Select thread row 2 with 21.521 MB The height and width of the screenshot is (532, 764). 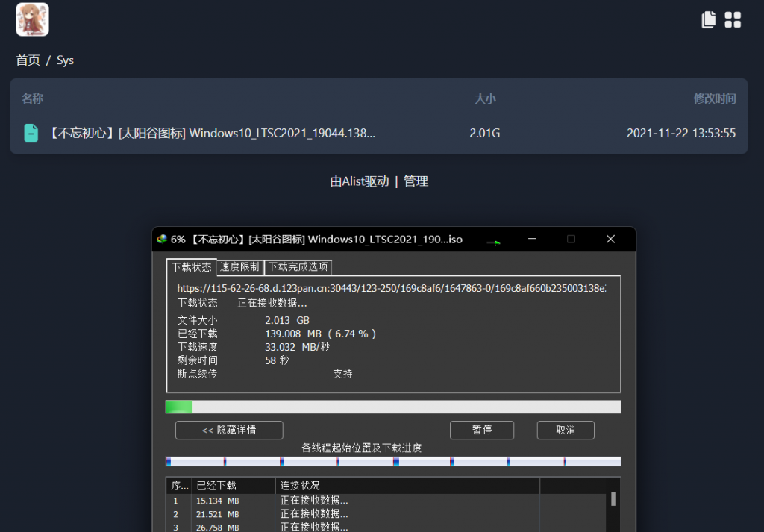387,514
